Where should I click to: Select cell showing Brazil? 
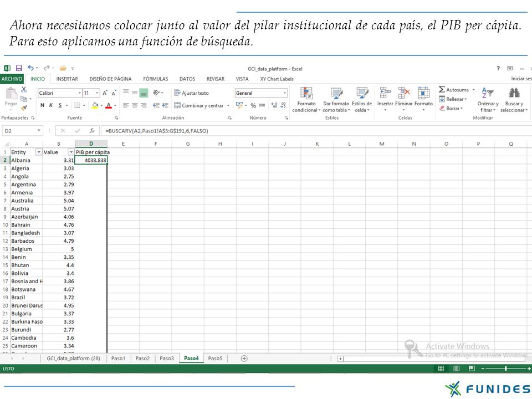27,298
